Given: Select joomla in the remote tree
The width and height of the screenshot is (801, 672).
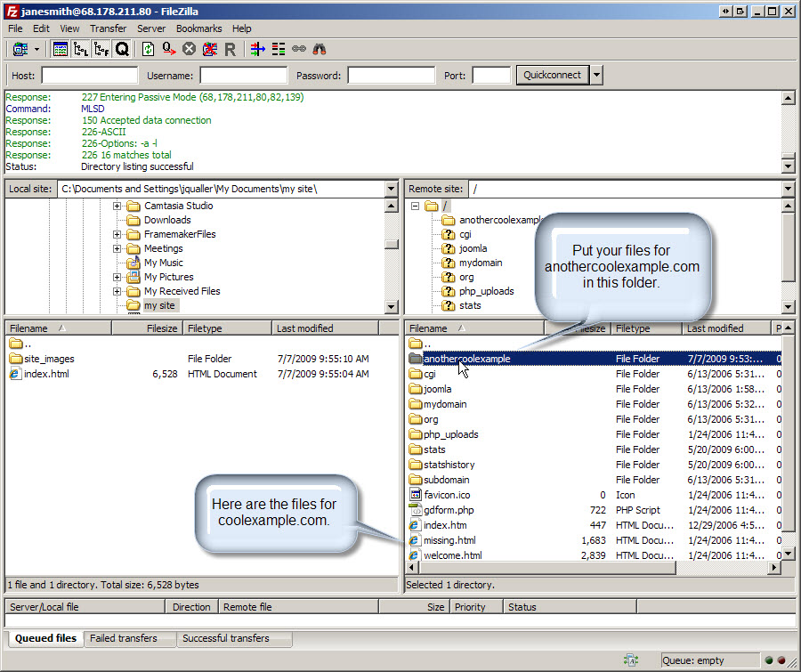Looking at the screenshot, I should 473,249.
